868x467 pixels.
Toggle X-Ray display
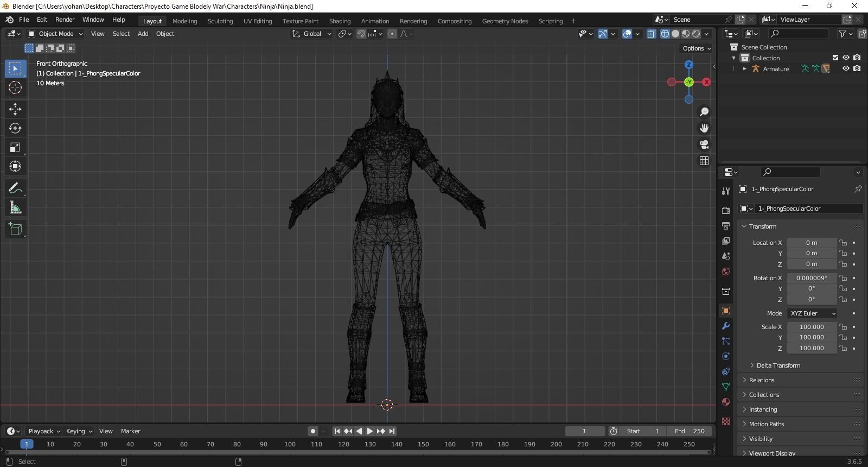[x=651, y=34]
